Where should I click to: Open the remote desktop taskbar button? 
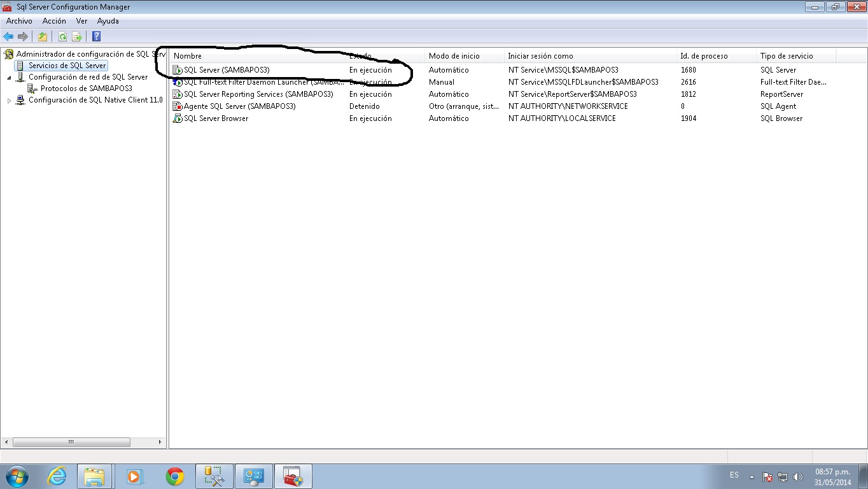tap(254, 476)
